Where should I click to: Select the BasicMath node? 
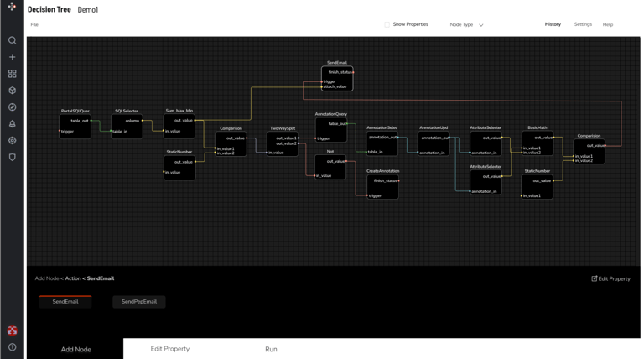[x=538, y=143]
